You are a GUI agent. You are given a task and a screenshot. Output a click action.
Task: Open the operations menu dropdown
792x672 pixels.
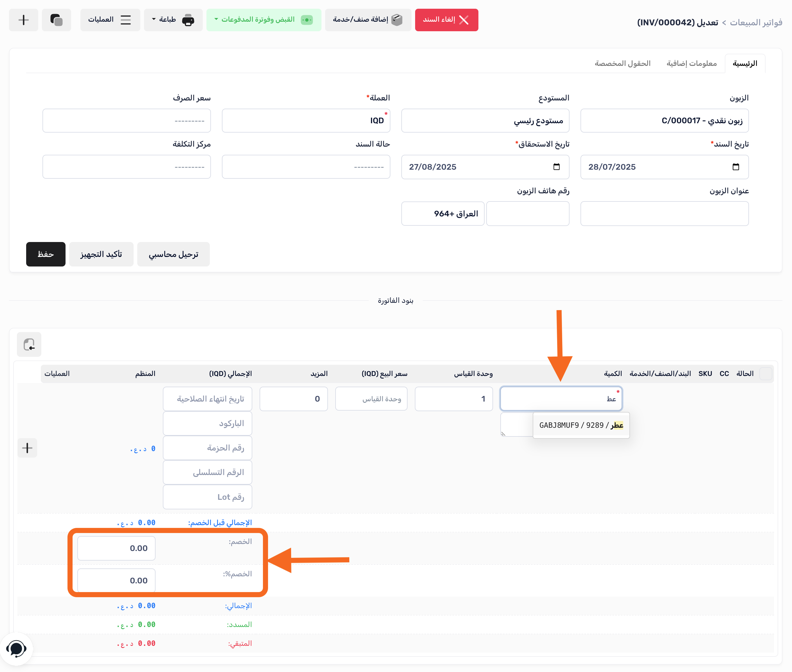110,20
